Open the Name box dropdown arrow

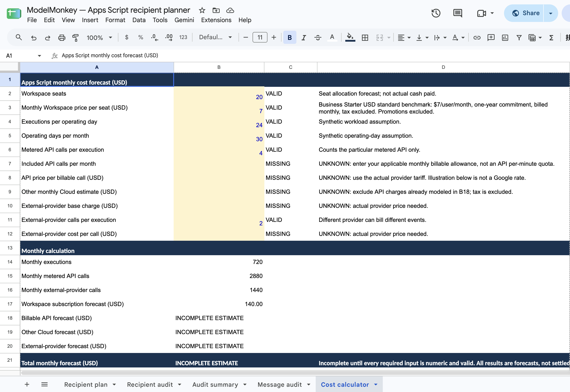(39, 56)
